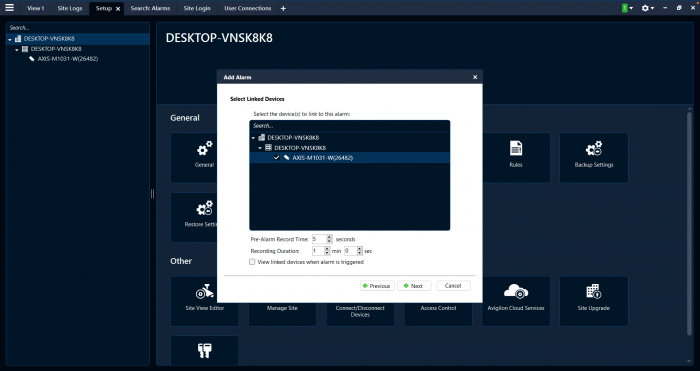Open the Rules document icon
Image resolution: width=700 pixels, height=371 pixels.
click(x=516, y=148)
